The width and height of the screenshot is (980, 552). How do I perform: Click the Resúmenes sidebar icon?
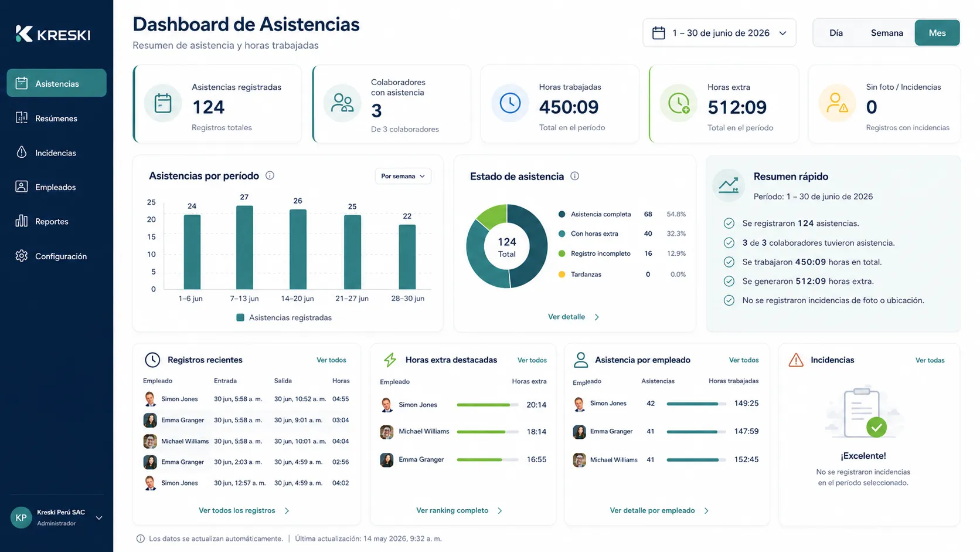tap(22, 118)
